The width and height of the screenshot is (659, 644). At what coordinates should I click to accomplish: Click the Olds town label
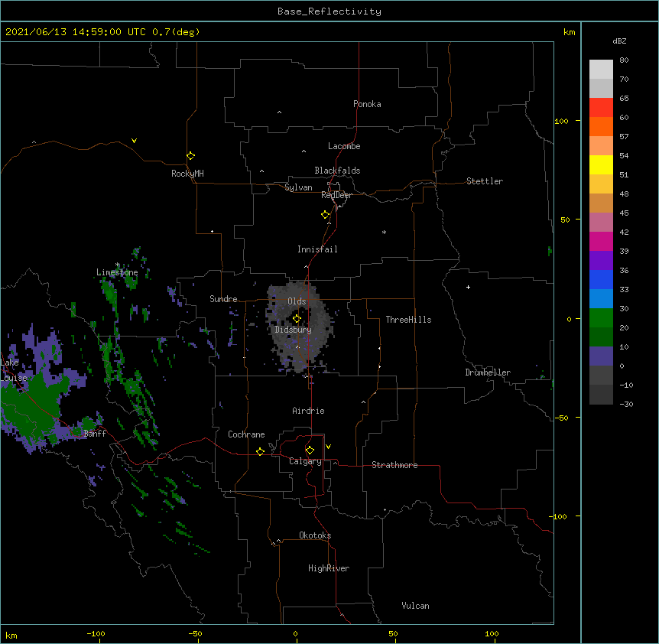coord(297,301)
